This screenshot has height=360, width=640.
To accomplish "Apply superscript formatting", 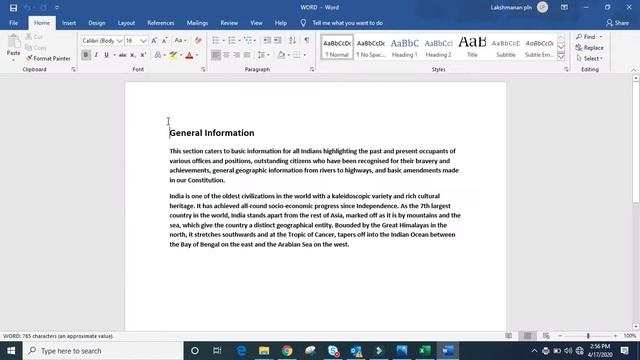I will 143,55.
